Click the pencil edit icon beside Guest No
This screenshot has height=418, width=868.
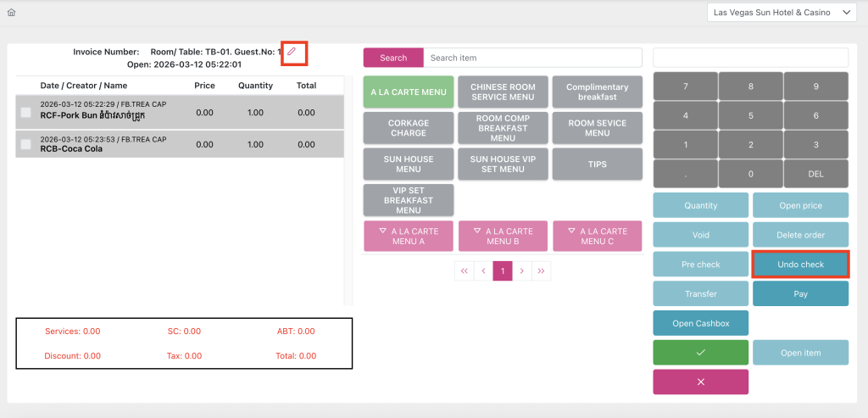click(x=292, y=52)
